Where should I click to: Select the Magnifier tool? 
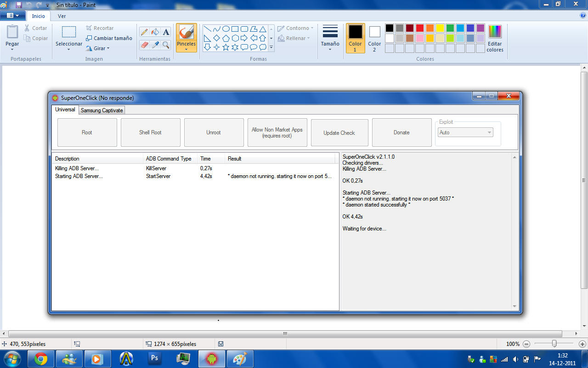pos(166,45)
